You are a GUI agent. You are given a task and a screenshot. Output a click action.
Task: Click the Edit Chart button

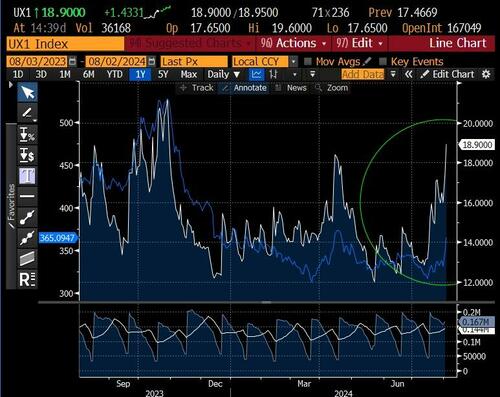[x=447, y=74]
